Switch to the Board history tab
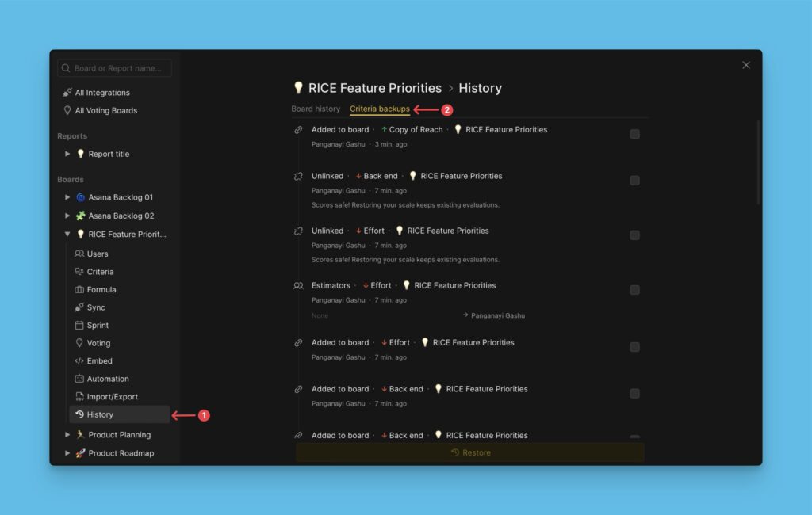Image resolution: width=812 pixels, height=515 pixels. 316,109
